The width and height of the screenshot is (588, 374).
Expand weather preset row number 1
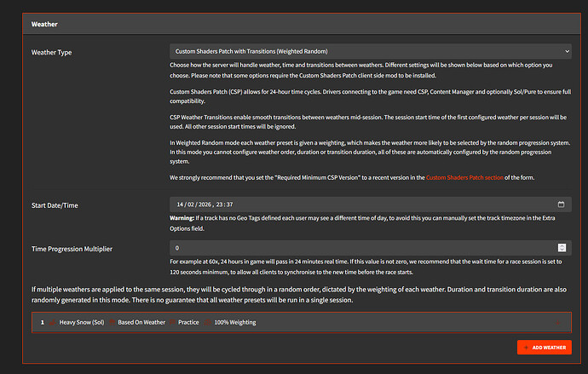coord(42,322)
